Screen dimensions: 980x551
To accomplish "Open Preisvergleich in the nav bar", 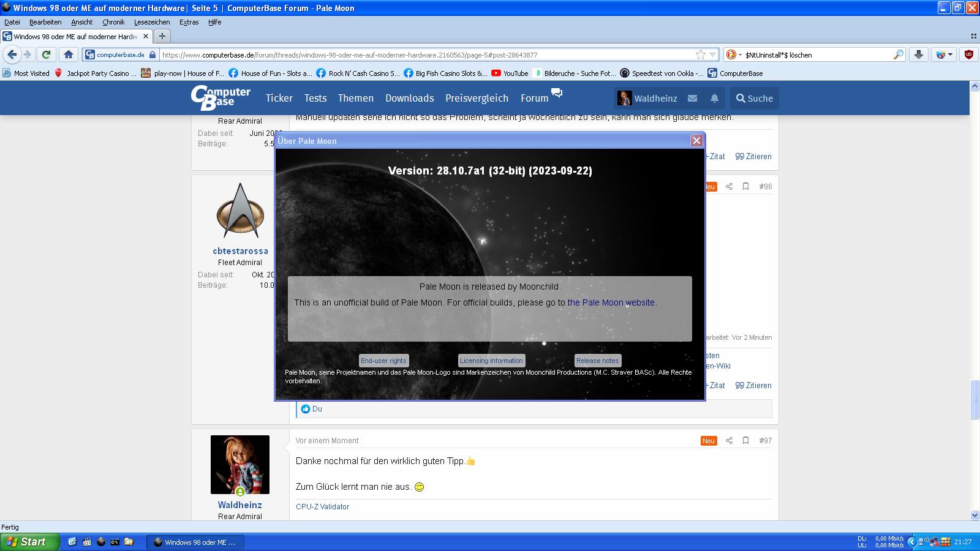I will point(477,98).
